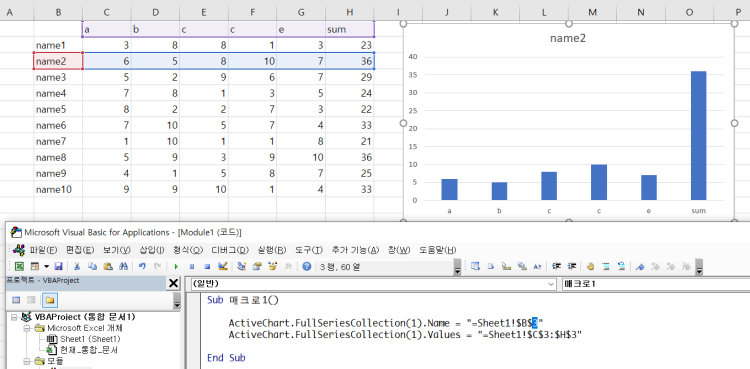
Task: Toggle Breakpoint with the hand icon
Action: [590, 266]
